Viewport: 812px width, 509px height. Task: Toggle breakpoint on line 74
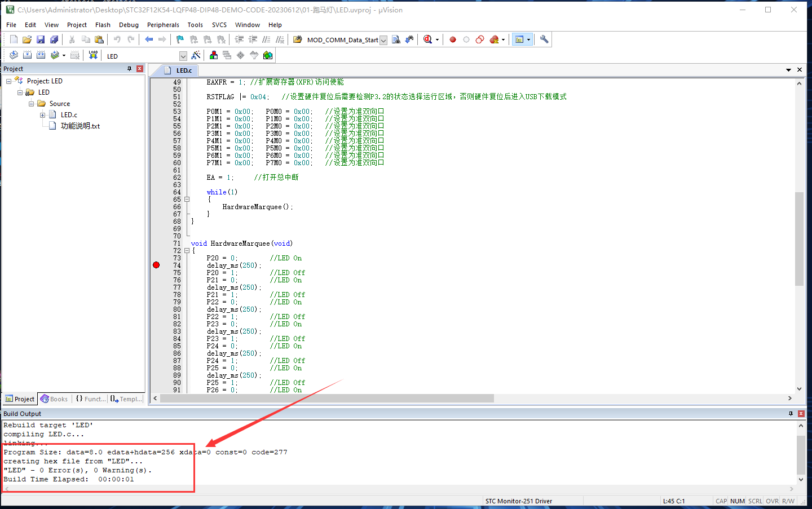point(156,265)
